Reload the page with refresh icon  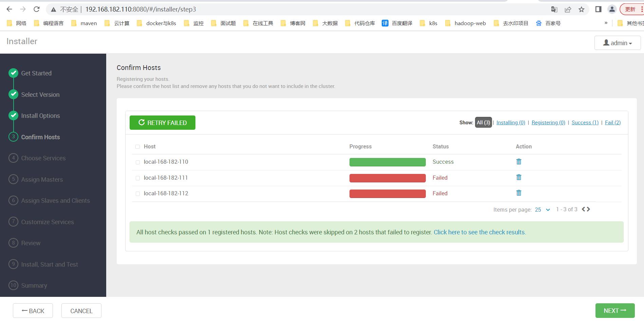(37, 9)
